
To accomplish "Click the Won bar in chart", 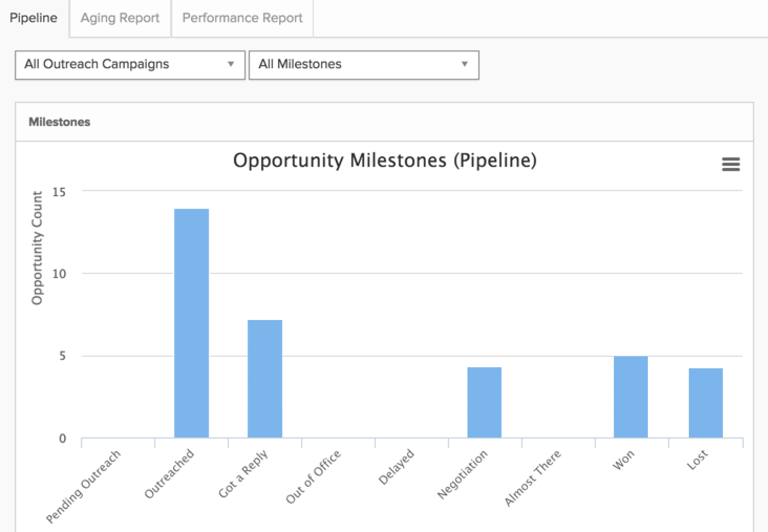I will tap(631, 397).
